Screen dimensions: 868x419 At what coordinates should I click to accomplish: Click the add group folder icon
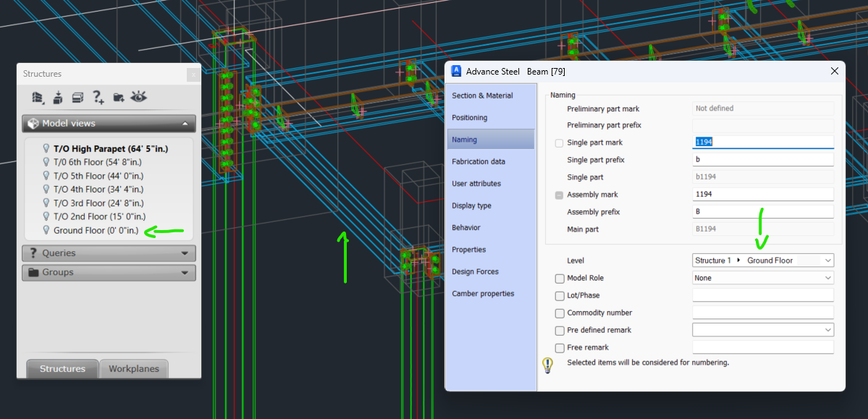tap(118, 97)
